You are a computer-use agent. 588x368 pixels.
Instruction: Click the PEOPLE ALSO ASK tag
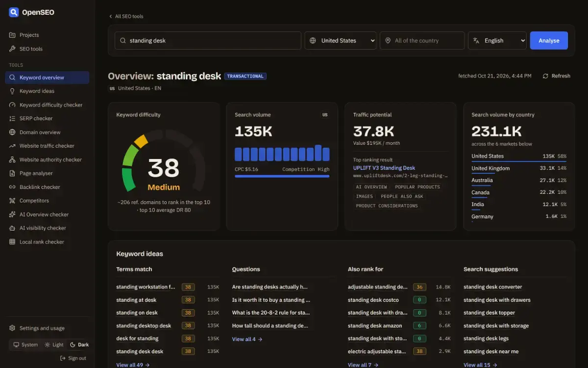coord(402,196)
